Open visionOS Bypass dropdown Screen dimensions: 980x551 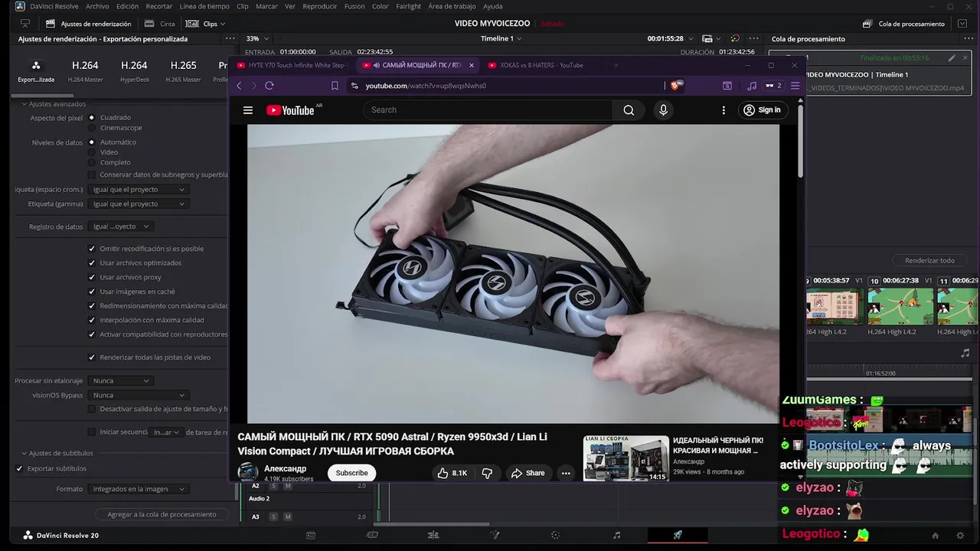(139, 396)
